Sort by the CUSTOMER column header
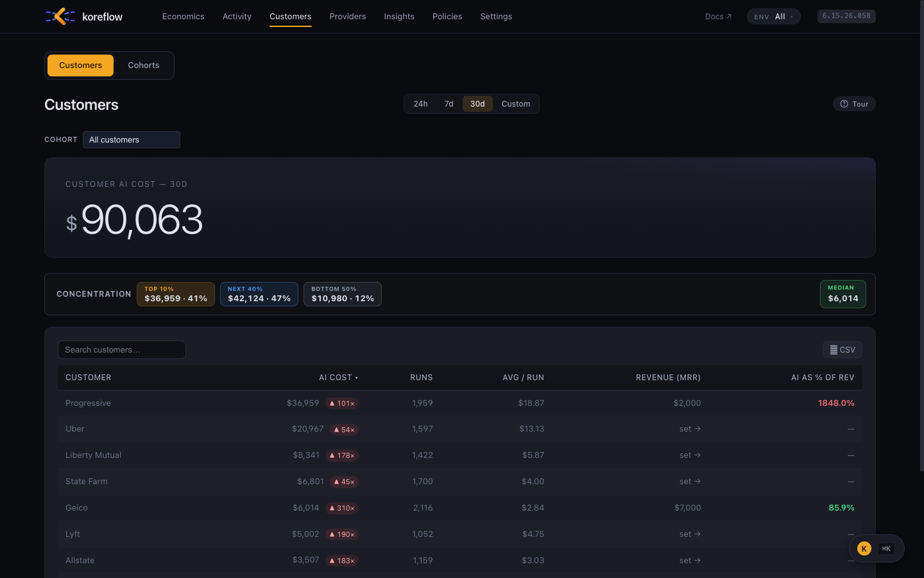Screen dimensions: 924x578 89,378
